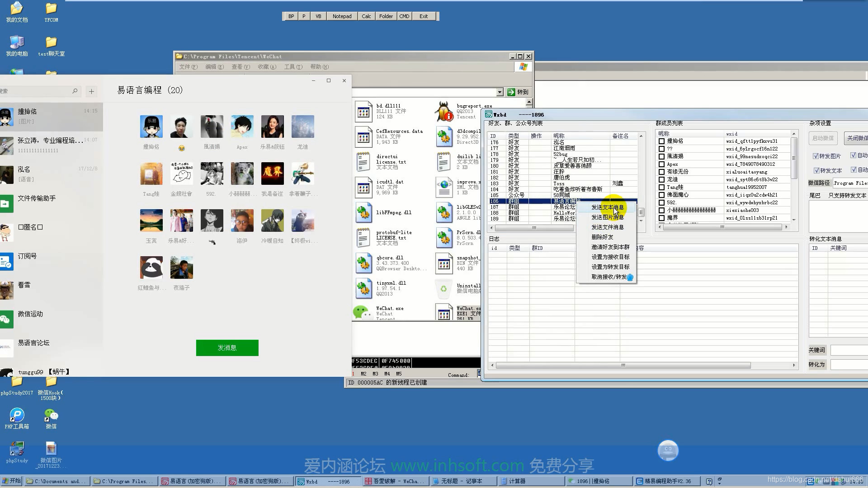Click the 转到 button in Explorer
This screenshot has width=868, height=488.
[518, 92]
